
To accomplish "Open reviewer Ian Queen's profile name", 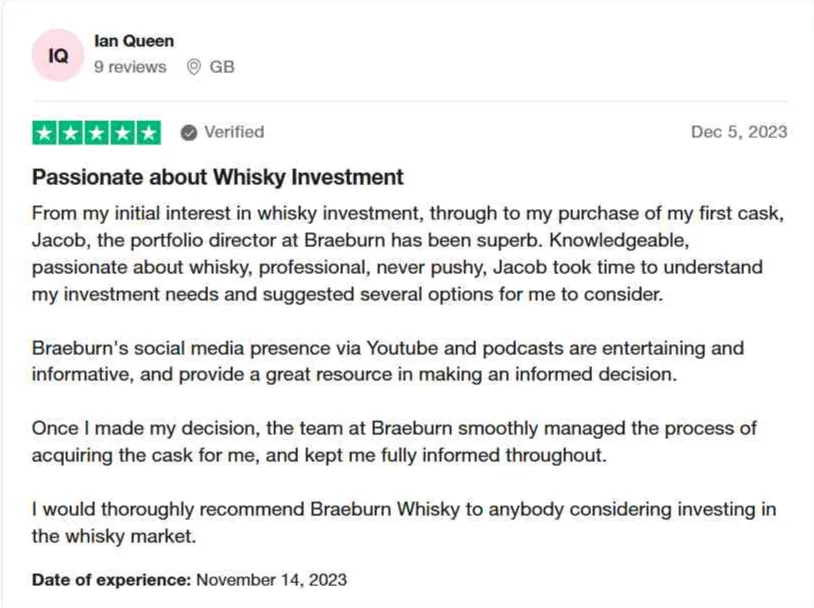I will [x=133, y=41].
